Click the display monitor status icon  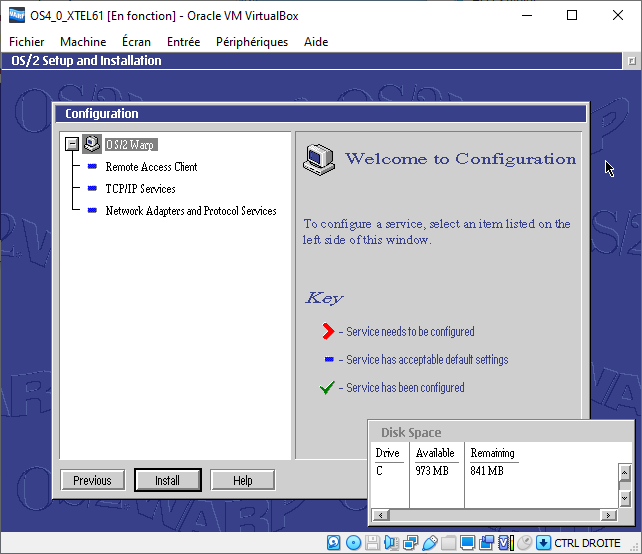[x=468, y=543]
